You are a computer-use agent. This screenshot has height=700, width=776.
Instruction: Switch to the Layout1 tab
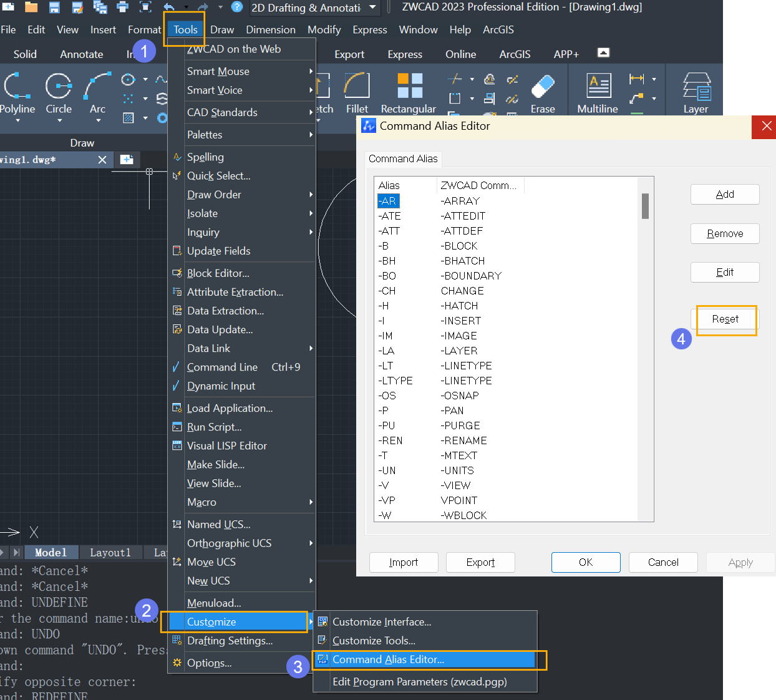point(110,553)
